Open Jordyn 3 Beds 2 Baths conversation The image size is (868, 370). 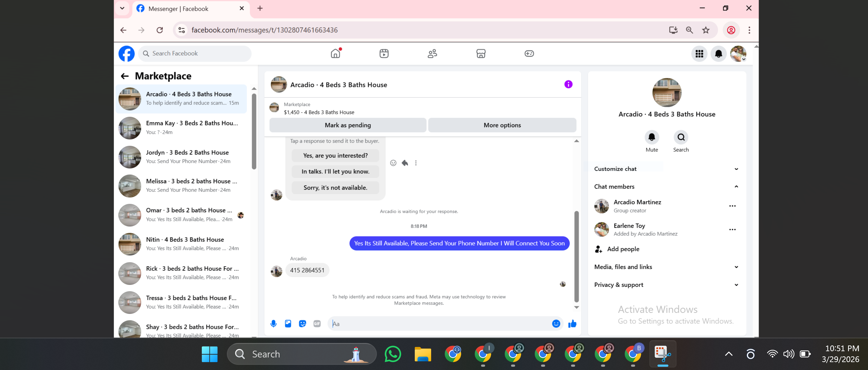182,157
